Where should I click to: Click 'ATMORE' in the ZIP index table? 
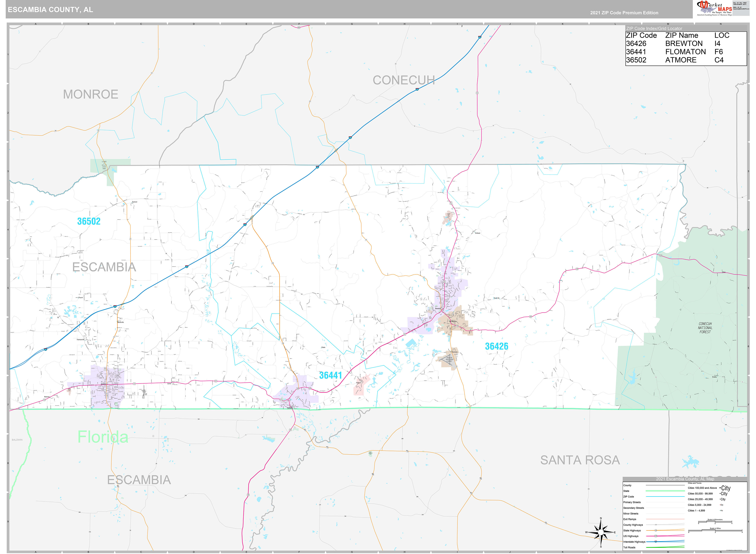coord(681,60)
